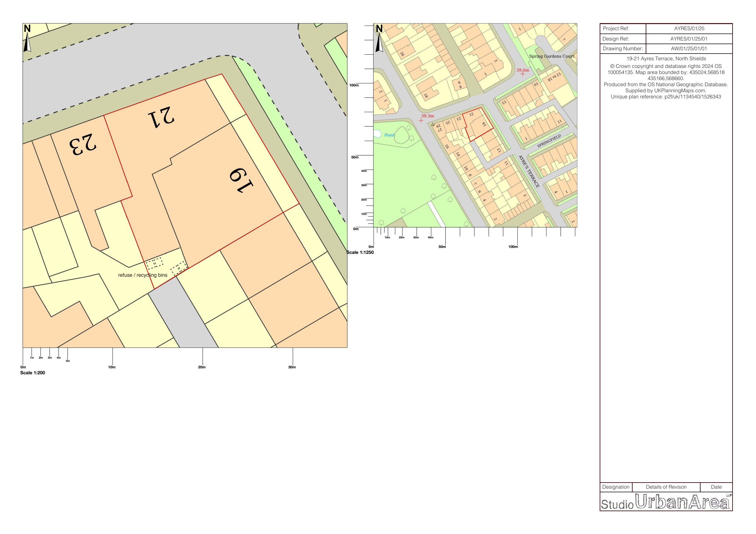Screen dimensions: 756x534
Task: Click the Date column header
Action: (716, 487)
